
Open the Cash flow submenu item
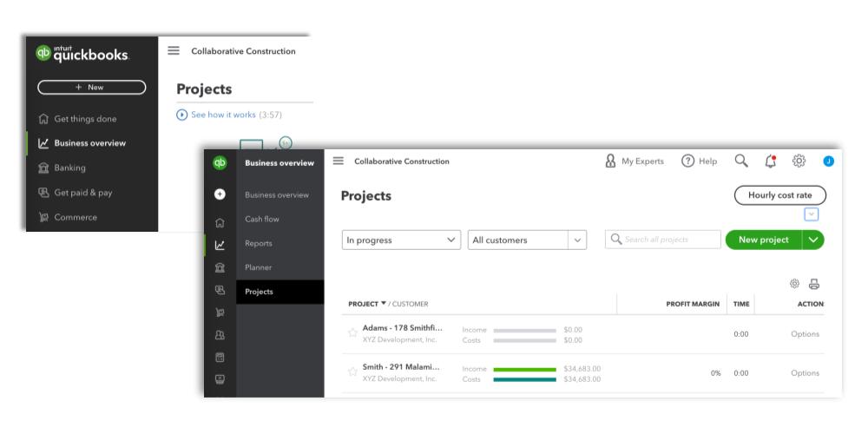[x=262, y=220]
